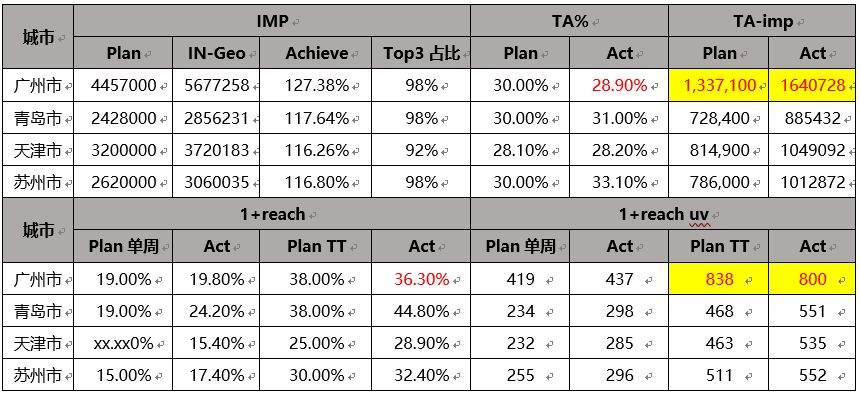Click the yellow 800 Act cell

tap(812, 279)
